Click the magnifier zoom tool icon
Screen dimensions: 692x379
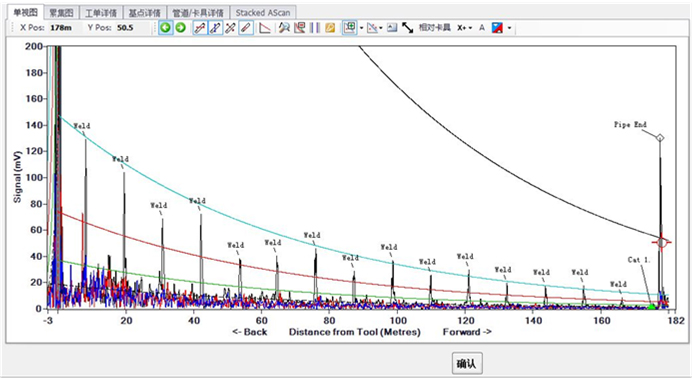click(284, 28)
